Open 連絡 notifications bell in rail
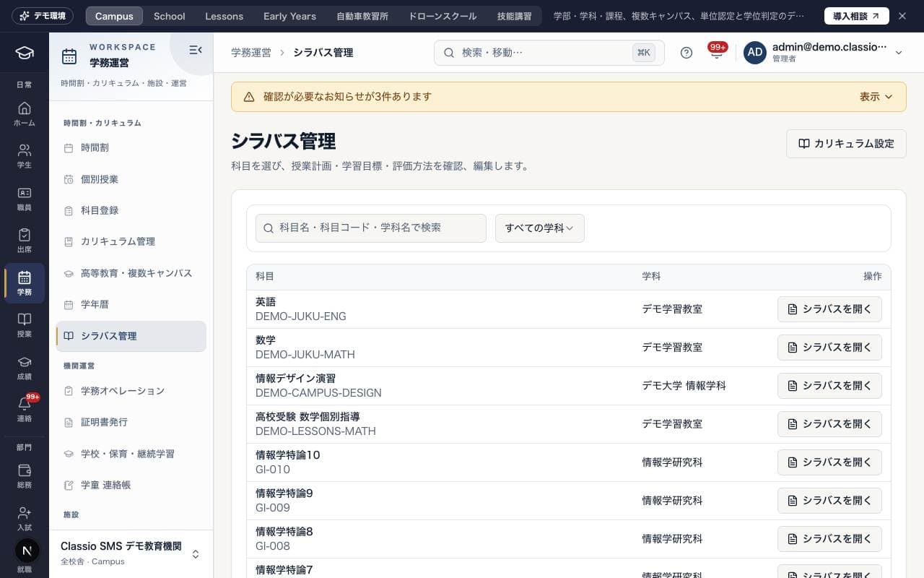The width and height of the screenshot is (924, 578). pyautogui.click(x=25, y=410)
